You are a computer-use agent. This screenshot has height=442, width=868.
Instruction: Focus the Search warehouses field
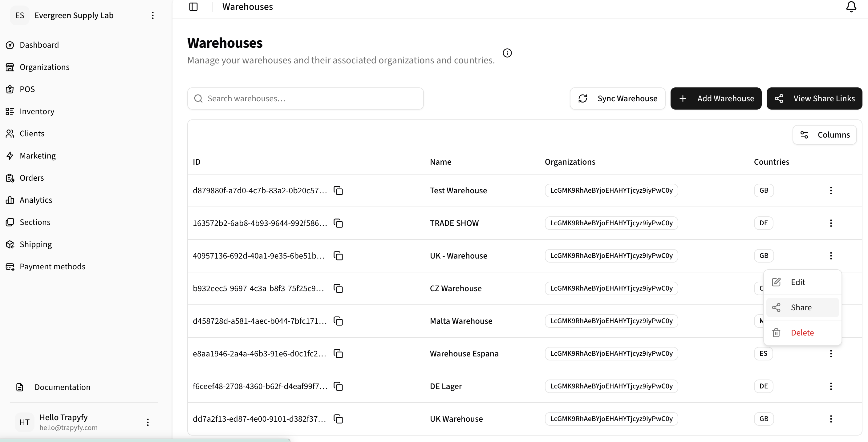[x=305, y=98]
